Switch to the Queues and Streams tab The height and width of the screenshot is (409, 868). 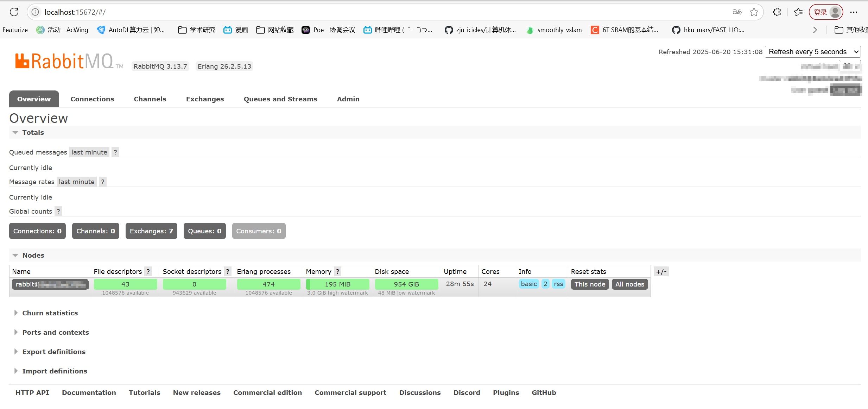pos(280,99)
